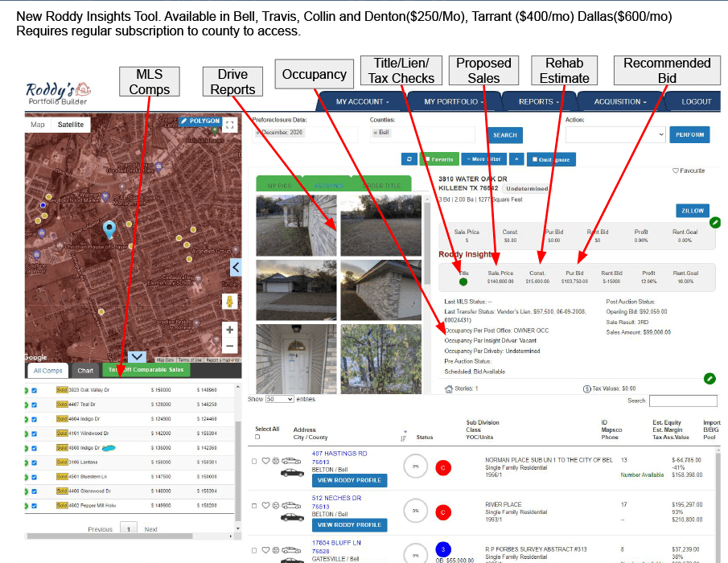Open the My Account menu

(363, 101)
